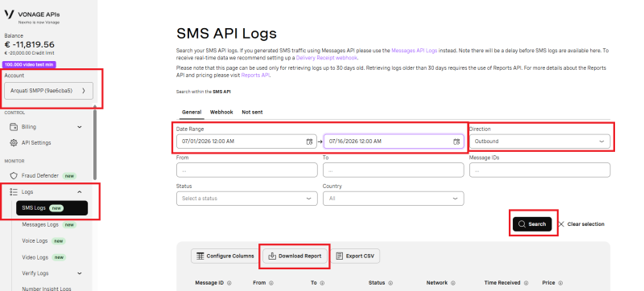Click the Vonage logo icon

pos(9,14)
